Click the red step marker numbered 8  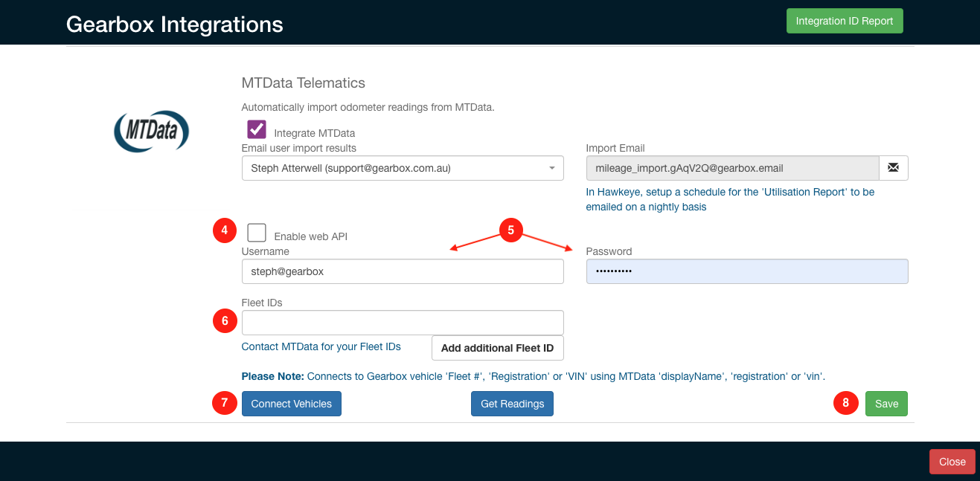click(845, 403)
